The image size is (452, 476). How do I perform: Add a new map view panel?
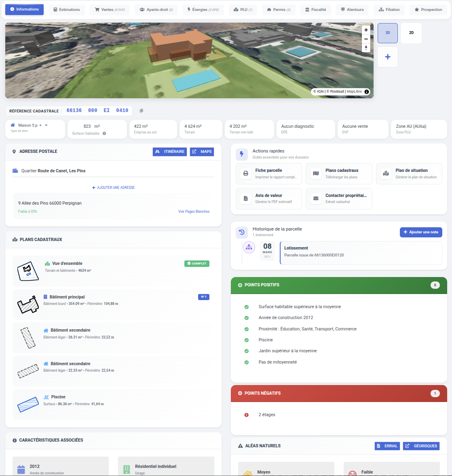[387, 57]
